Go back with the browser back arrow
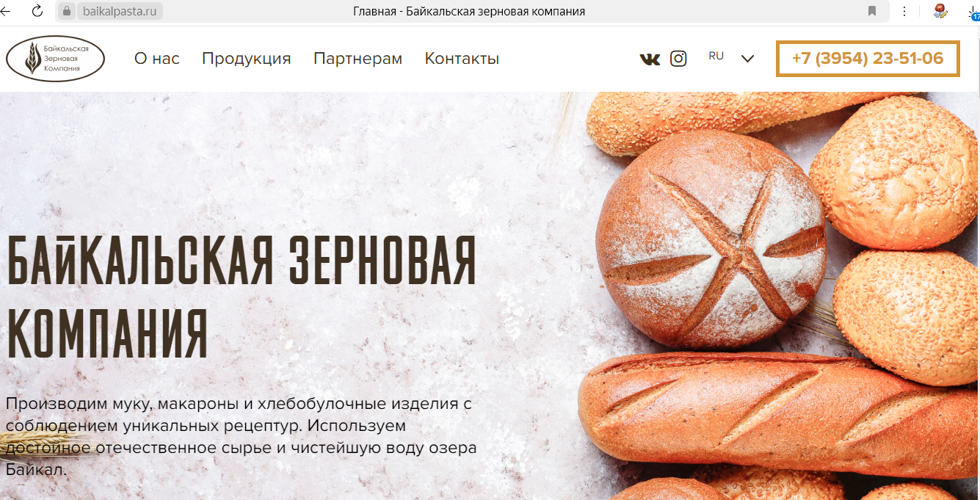Screen dimensions: 980x500 pyautogui.click(x=6, y=11)
